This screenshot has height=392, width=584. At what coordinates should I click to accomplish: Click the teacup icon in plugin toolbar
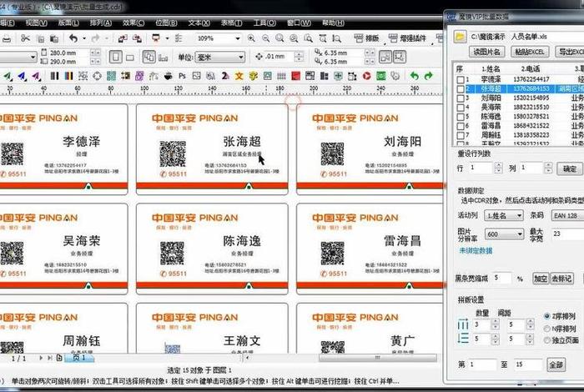(168, 76)
